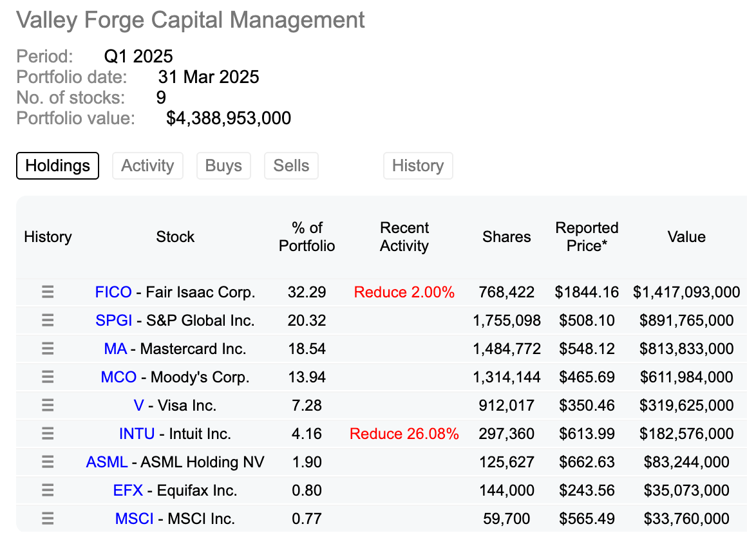The height and width of the screenshot is (542, 756).
Task: Select the $465.69 reported price cell
Action: (587, 377)
